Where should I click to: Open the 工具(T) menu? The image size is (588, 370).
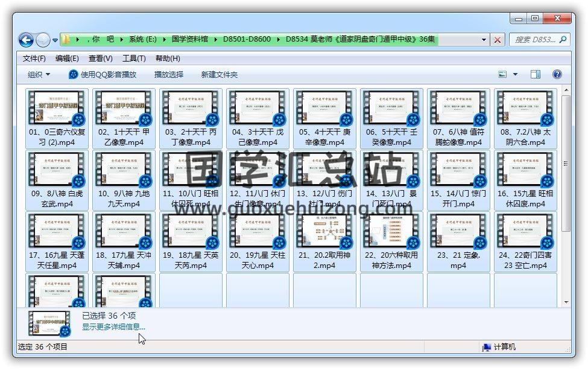[134, 59]
